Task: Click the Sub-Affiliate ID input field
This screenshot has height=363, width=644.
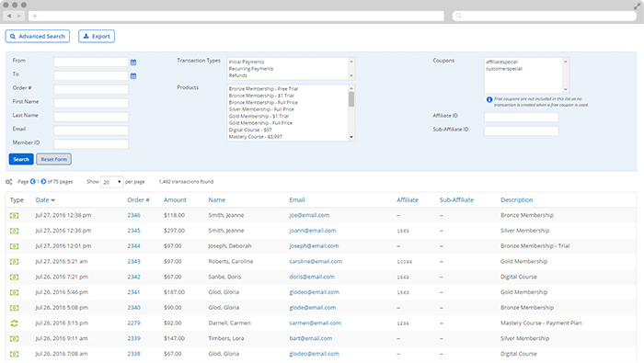Action: tap(522, 130)
